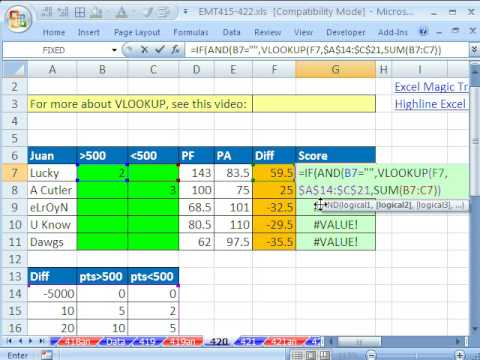Image resolution: width=480 pixels, height=360 pixels.
Task: Select cell containing eLrOyN
Action: pos(52,207)
